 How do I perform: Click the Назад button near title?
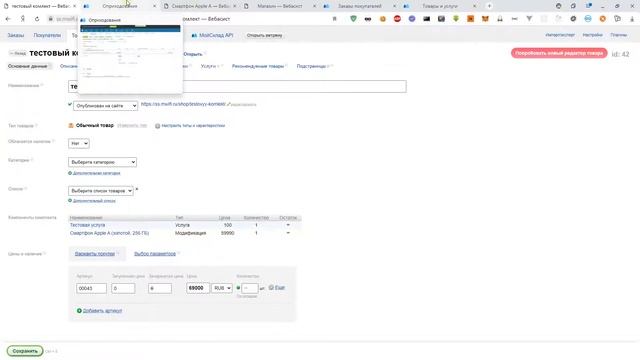coord(18,53)
